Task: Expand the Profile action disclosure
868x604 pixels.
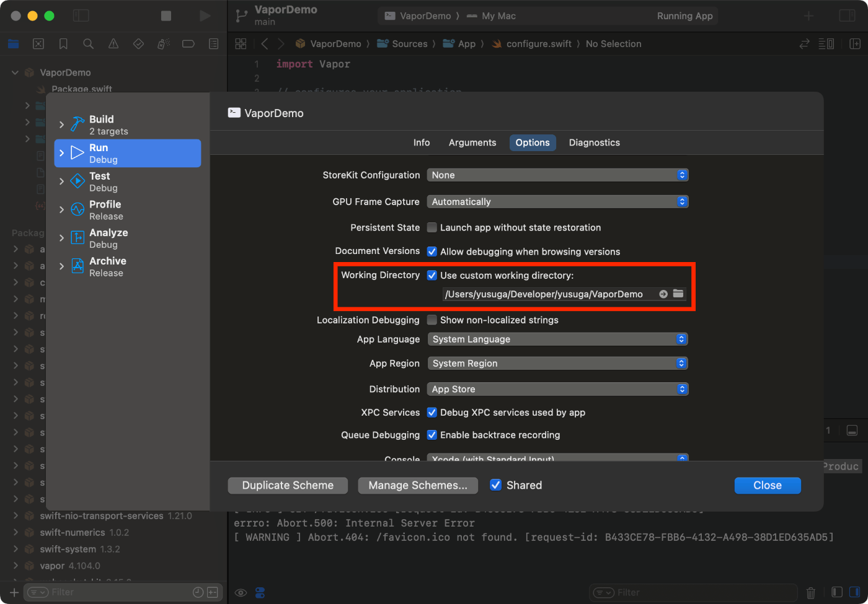Action: tap(61, 210)
